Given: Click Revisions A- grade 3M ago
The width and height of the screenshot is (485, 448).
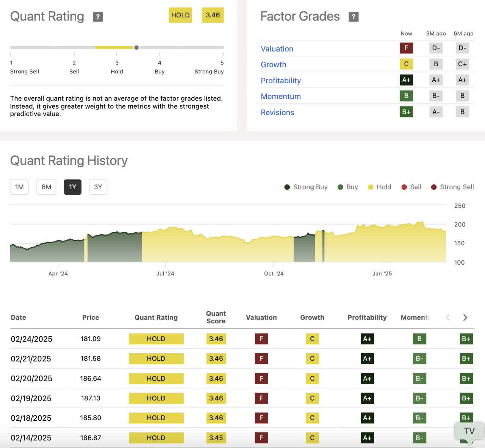Looking at the screenshot, I should click(436, 112).
